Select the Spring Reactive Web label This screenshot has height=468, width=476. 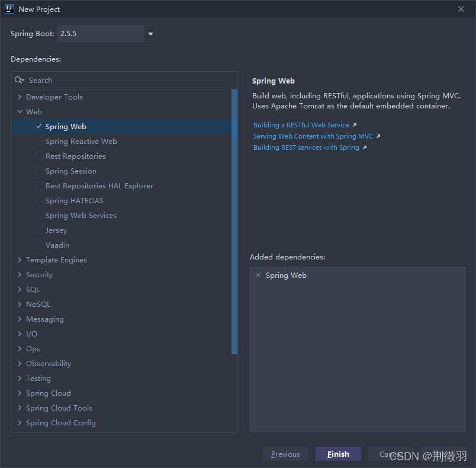pos(81,141)
